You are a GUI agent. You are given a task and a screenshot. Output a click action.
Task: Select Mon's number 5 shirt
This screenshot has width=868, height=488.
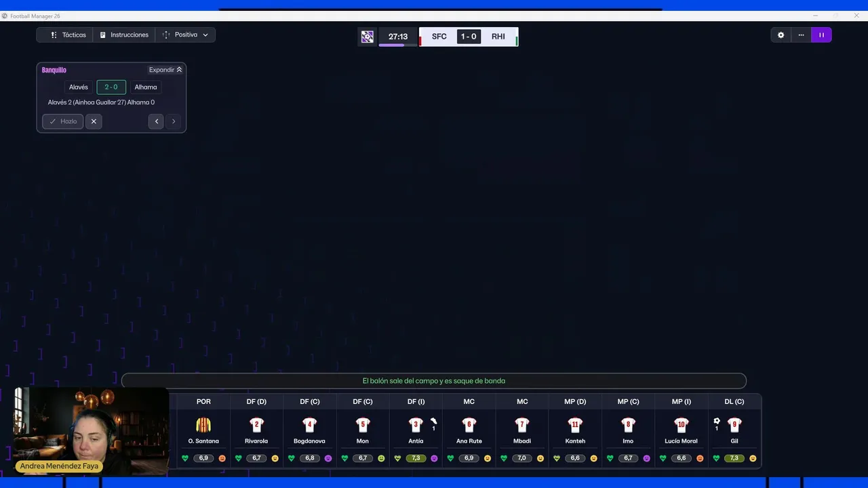coord(362,425)
